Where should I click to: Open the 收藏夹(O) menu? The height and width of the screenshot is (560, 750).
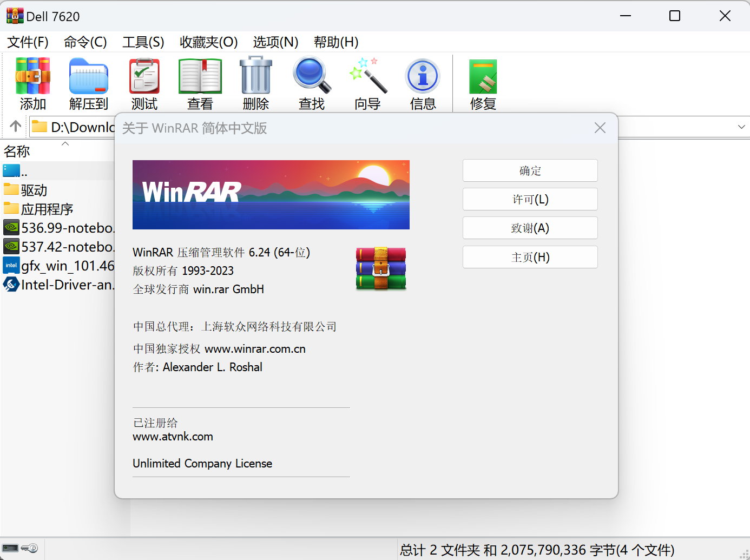(x=209, y=42)
